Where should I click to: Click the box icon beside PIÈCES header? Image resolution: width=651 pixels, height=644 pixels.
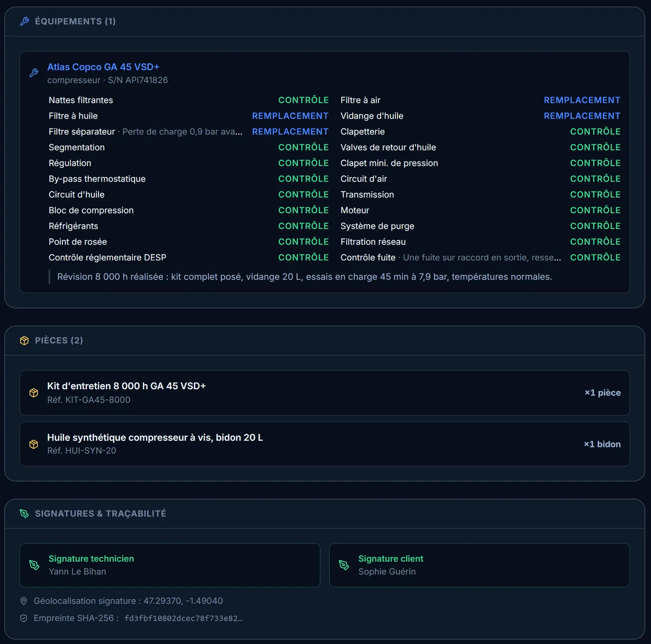point(25,341)
